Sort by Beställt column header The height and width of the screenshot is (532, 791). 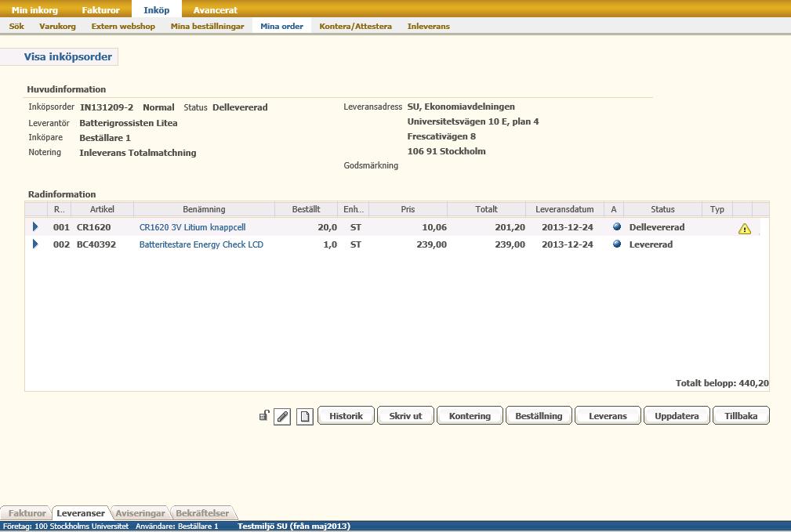pos(307,209)
